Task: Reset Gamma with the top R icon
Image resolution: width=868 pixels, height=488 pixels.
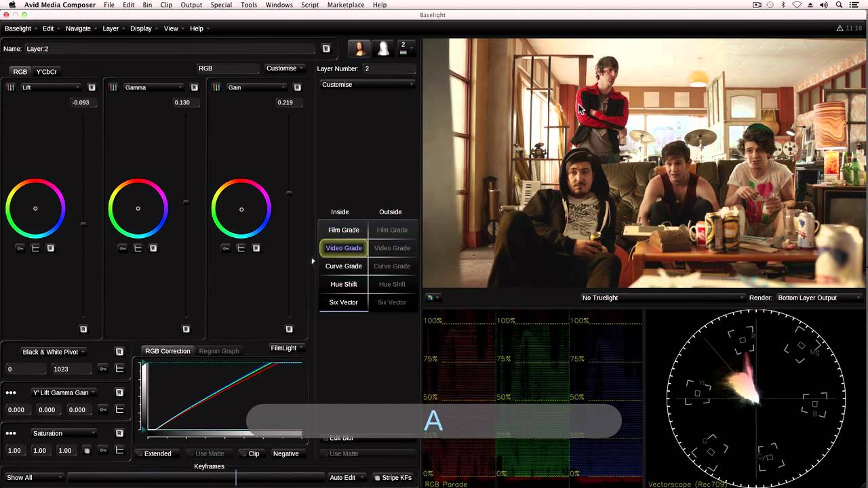Action: [x=194, y=87]
